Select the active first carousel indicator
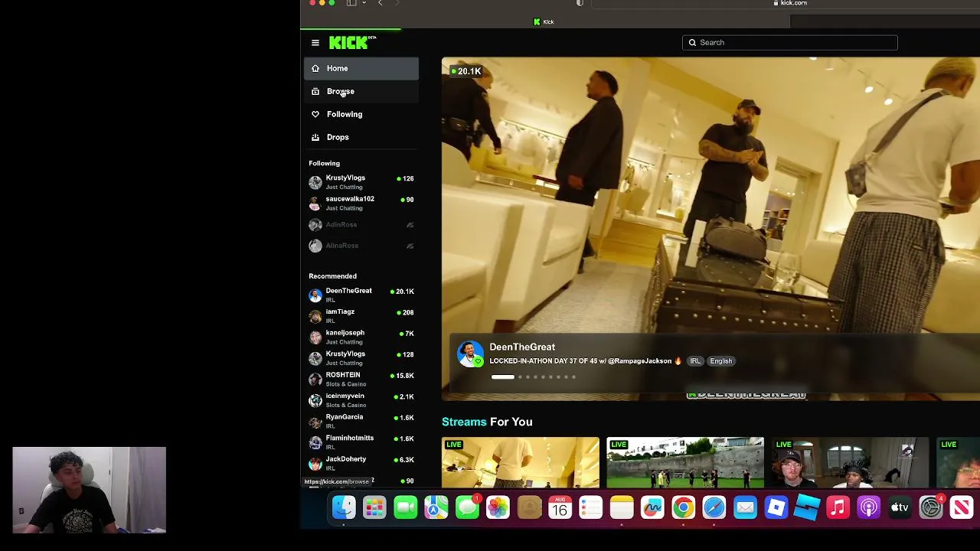The width and height of the screenshot is (980, 551). click(x=503, y=377)
